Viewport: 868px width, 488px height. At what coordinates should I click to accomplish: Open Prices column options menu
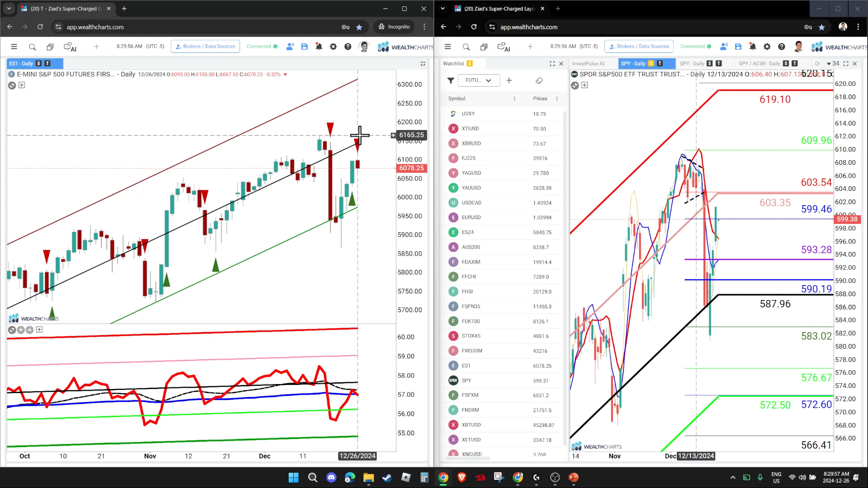557,99
